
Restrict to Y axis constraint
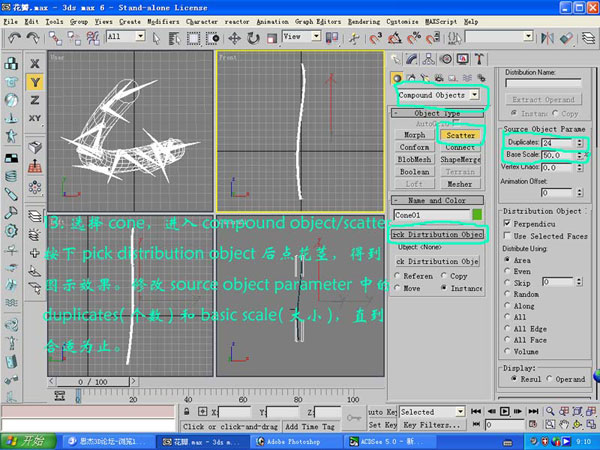pyautogui.click(x=35, y=82)
